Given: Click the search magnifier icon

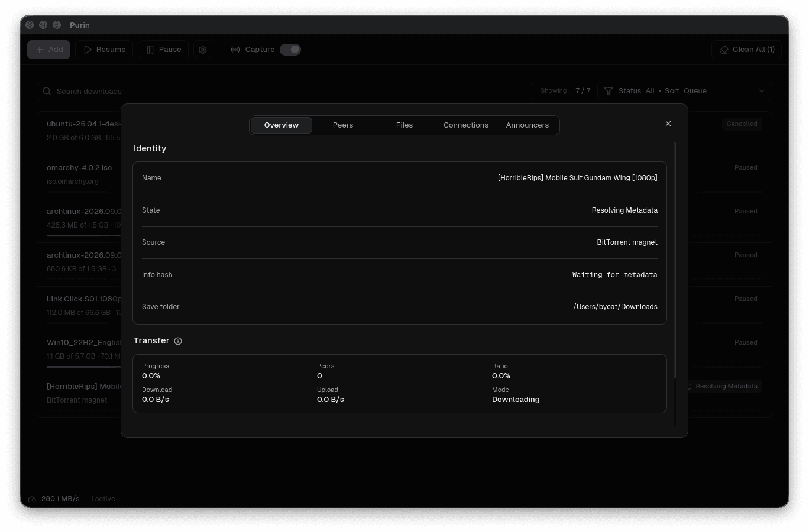Looking at the screenshot, I should point(47,91).
